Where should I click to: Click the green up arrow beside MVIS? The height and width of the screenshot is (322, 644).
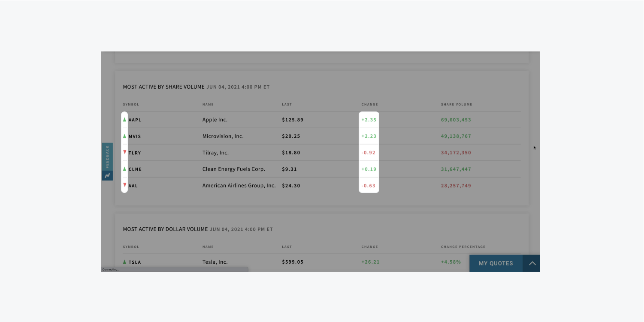pyautogui.click(x=124, y=136)
